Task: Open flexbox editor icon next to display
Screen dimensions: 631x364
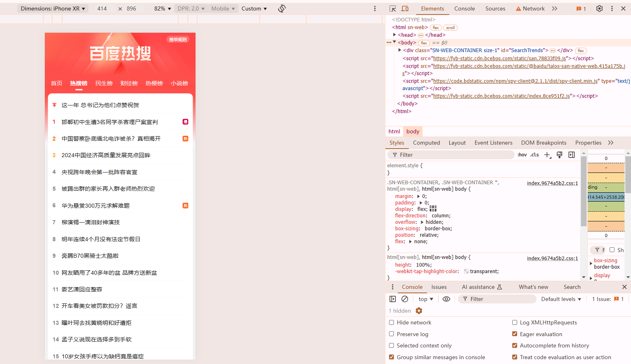Action: pos(433,209)
